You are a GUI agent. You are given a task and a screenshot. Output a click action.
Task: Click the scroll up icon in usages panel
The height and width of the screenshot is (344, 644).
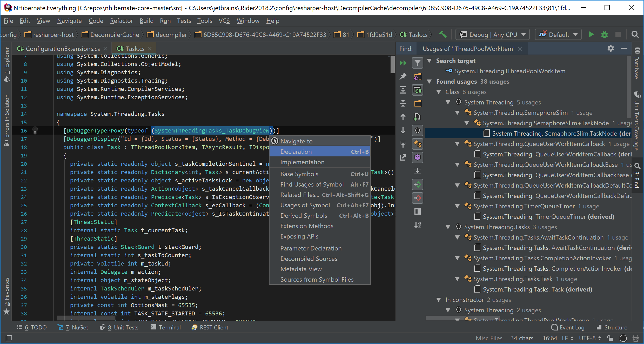tap(403, 117)
